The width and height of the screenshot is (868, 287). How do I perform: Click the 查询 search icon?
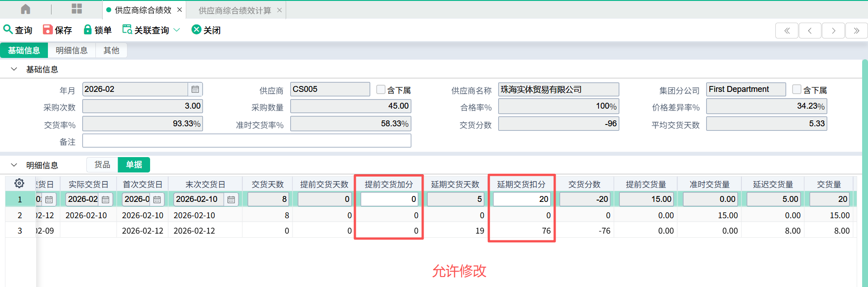pos(8,29)
